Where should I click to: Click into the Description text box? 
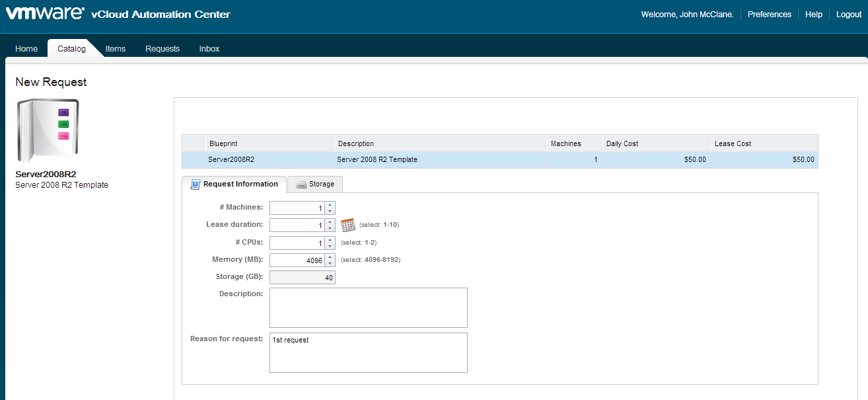[368, 307]
